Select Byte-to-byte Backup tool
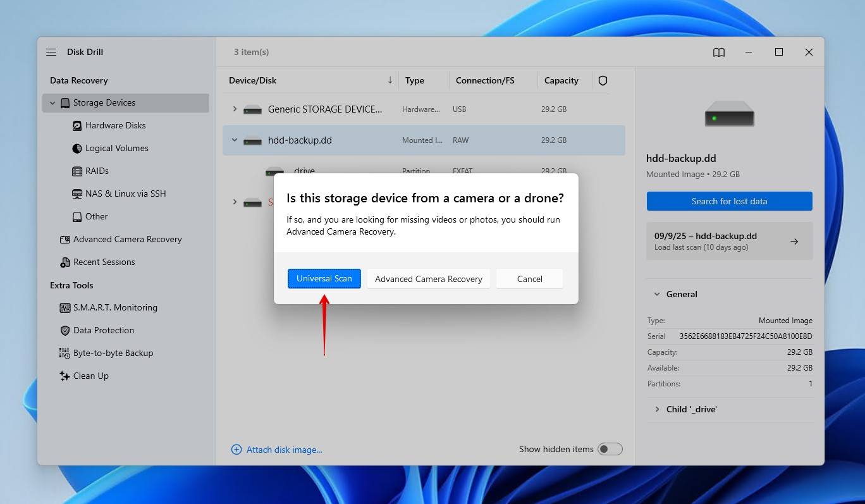 (113, 353)
